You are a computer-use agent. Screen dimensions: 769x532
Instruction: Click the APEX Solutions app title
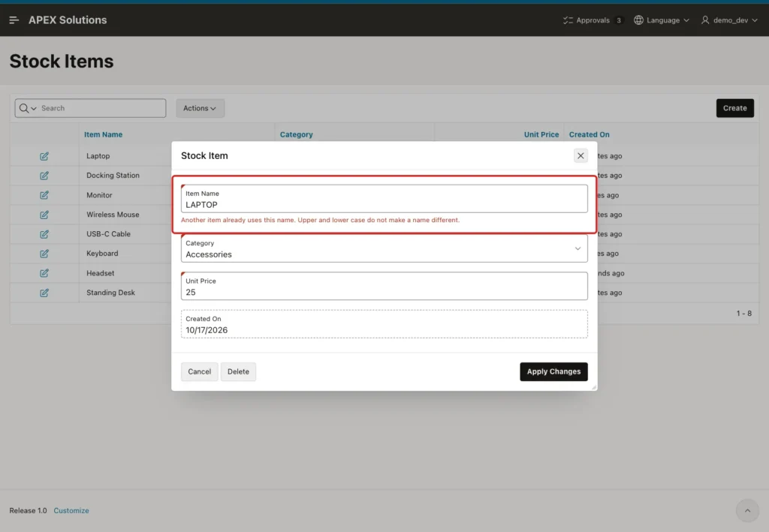tap(68, 20)
